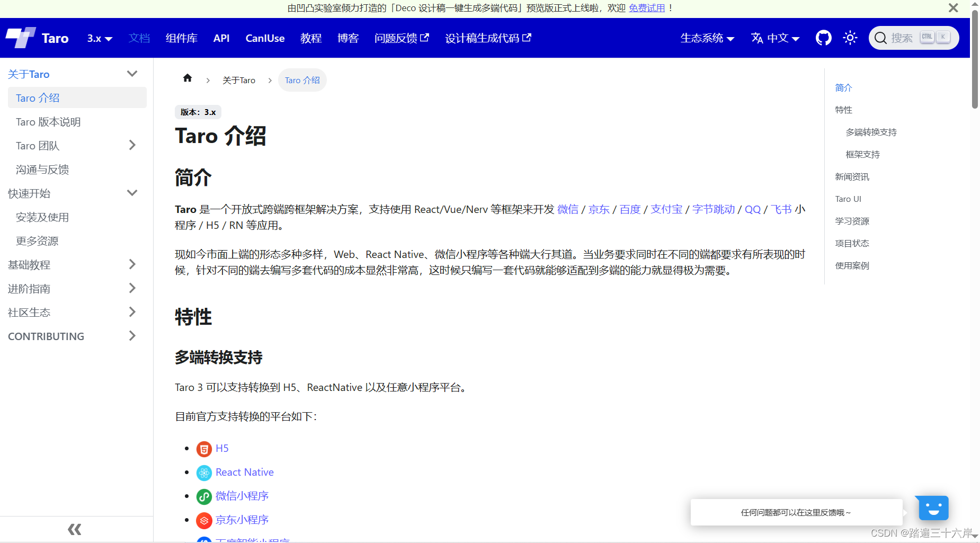980x543 pixels.
Task: Open the 博客 nav menu item
Action: click(x=348, y=38)
